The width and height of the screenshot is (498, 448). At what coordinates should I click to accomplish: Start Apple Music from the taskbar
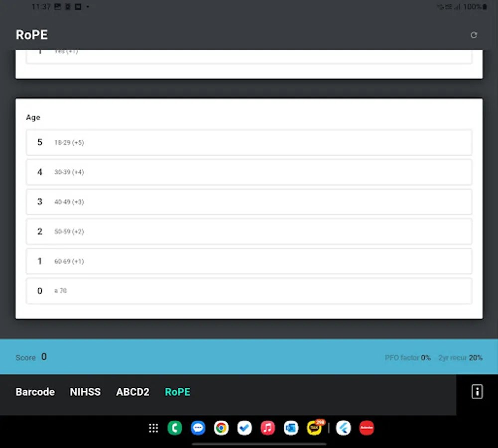point(267,428)
